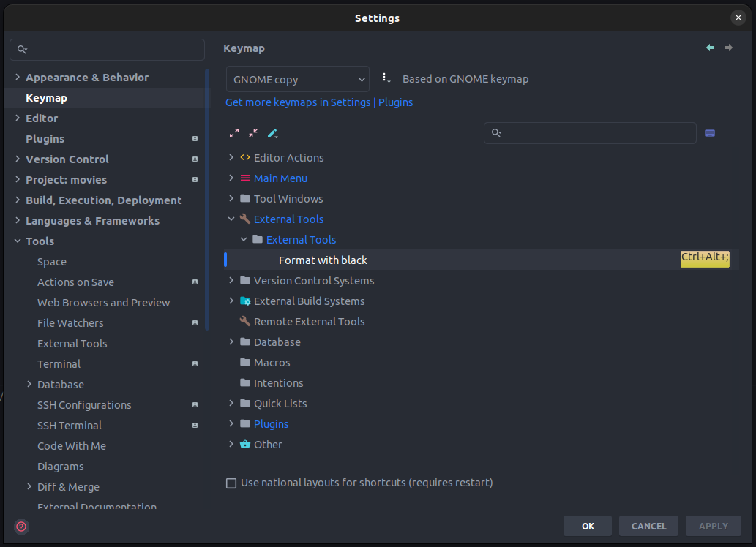Click the Ctrl+Alt+; shortcut highlight badge
Image resolution: width=756 pixels, height=547 pixels.
click(705, 258)
